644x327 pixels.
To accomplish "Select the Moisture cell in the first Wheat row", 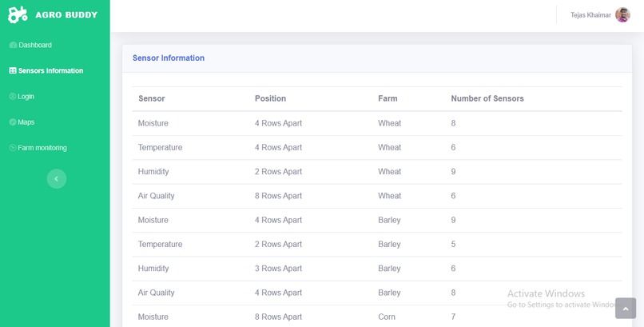I will pyautogui.click(x=153, y=123).
